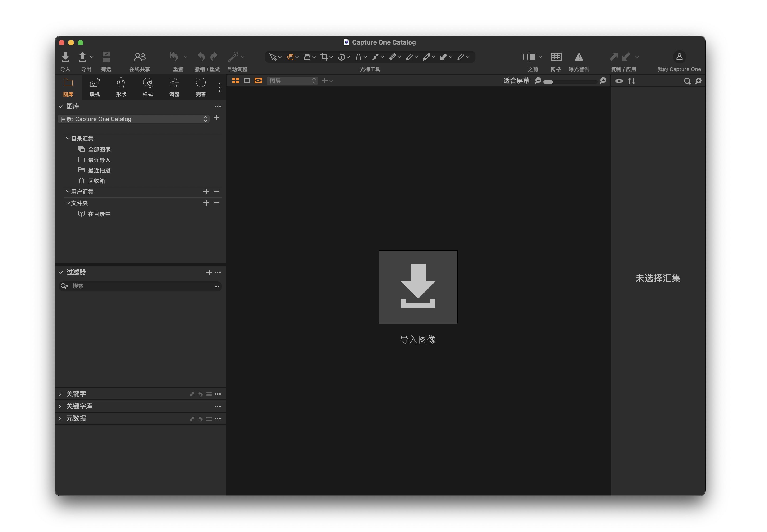Screen dimensions: 767x532
Task: Add a new 用户汇集 with plus
Action: 206,191
